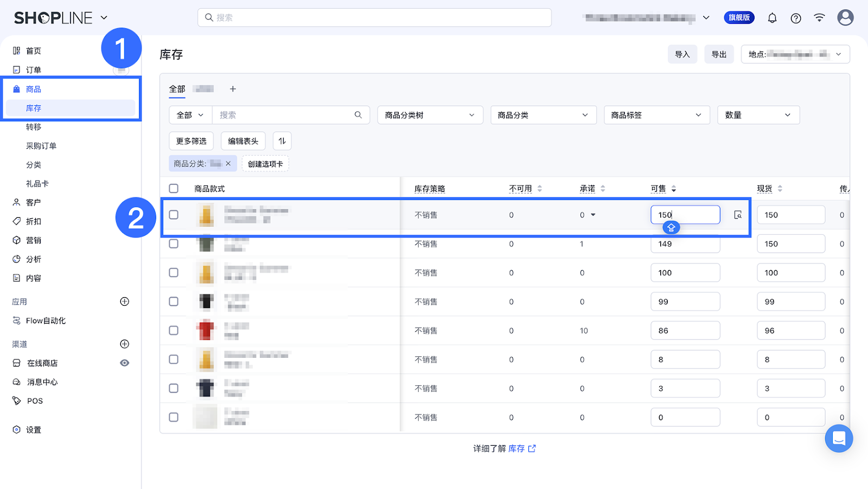The width and height of the screenshot is (868, 489).
Task: Switch to the 全部 tab
Action: [x=177, y=89]
